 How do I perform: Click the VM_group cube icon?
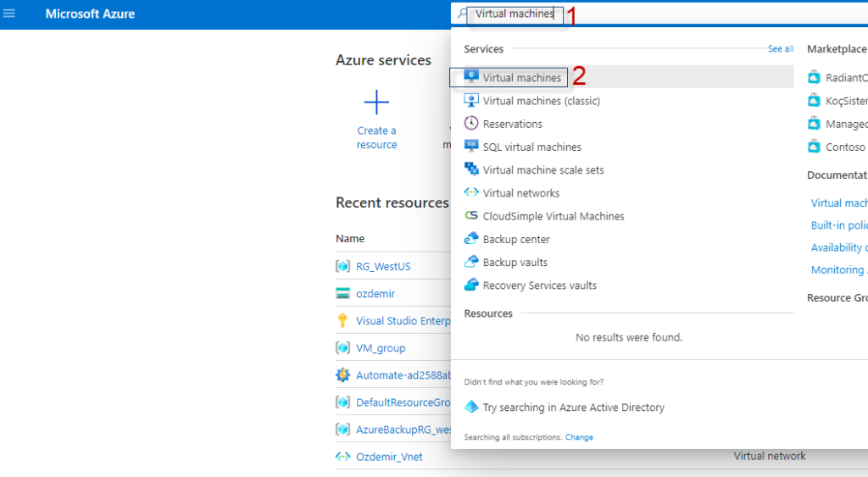tap(342, 347)
